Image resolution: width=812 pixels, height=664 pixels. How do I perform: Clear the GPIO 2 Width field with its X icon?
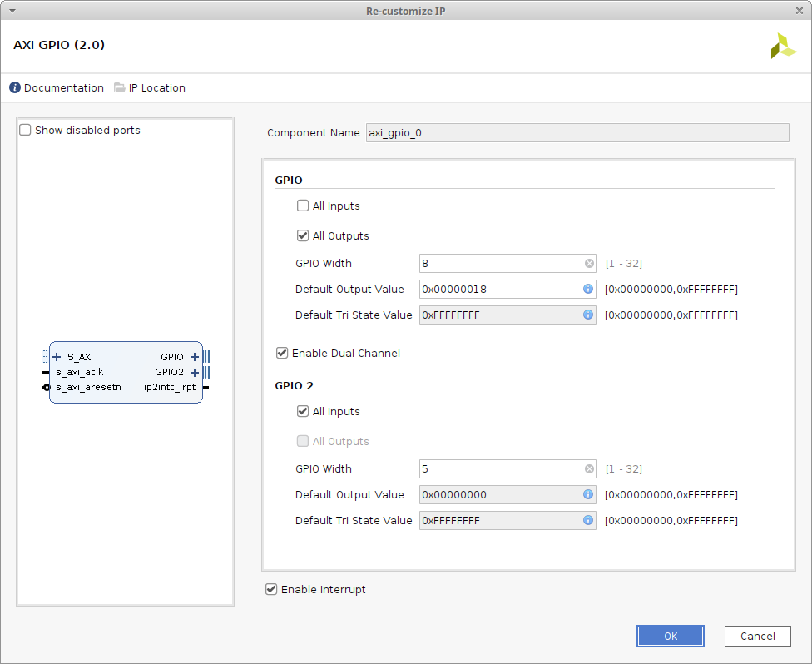(x=589, y=468)
